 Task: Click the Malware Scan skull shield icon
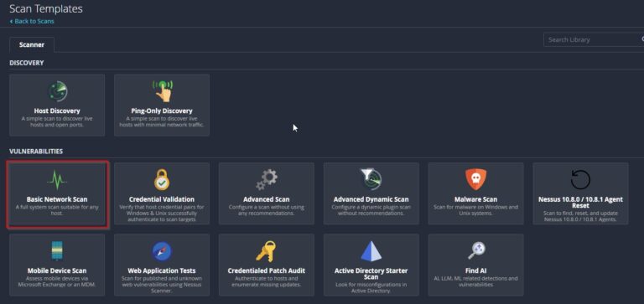(475, 179)
